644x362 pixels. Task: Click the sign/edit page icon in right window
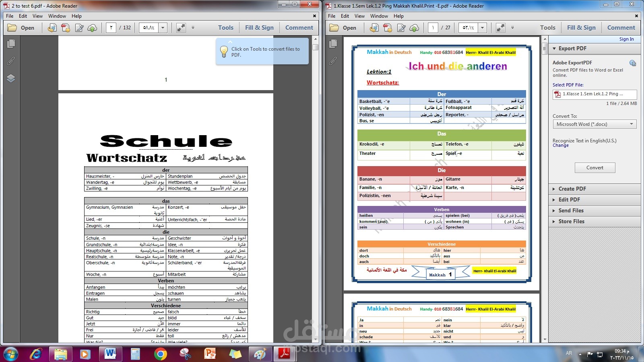pyautogui.click(x=401, y=28)
